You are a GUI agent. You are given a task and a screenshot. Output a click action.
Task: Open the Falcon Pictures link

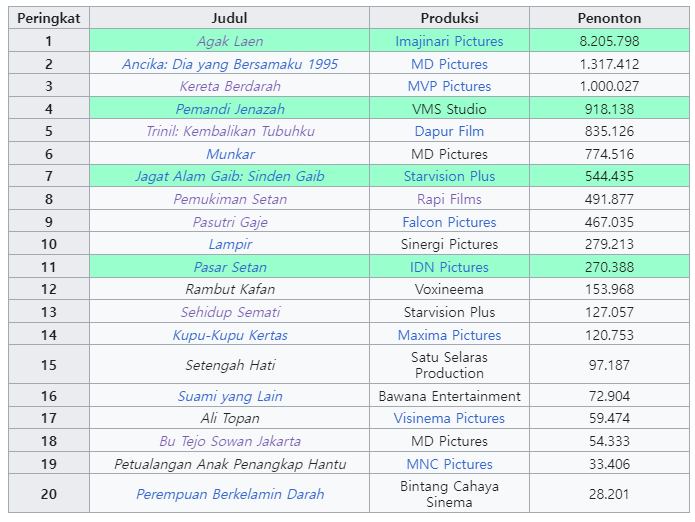pyautogui.click(x=449, y=222)
